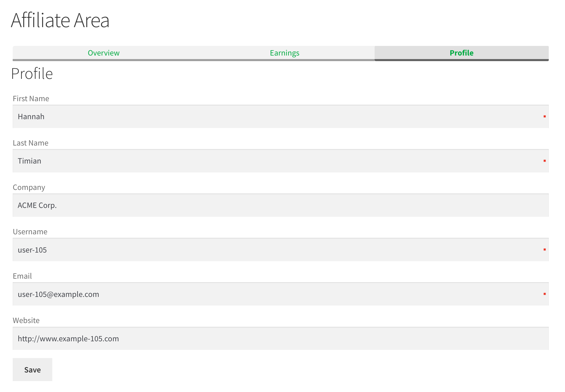Screen dimensions: 565x392
Task: Switch to the Overview tab
Action: (104, 53)
